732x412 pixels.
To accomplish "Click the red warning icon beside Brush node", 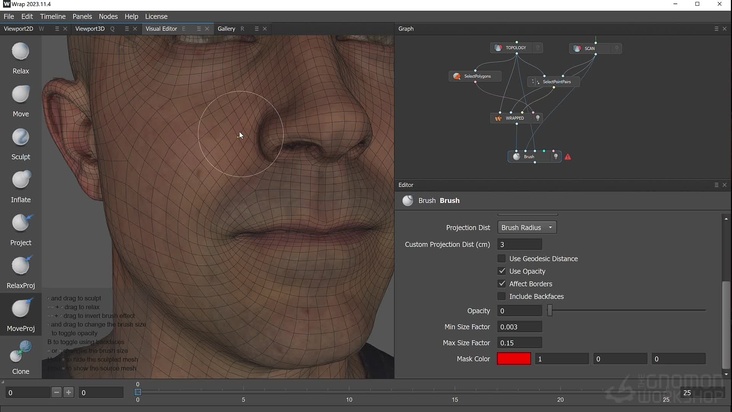I will pos(568,157).
